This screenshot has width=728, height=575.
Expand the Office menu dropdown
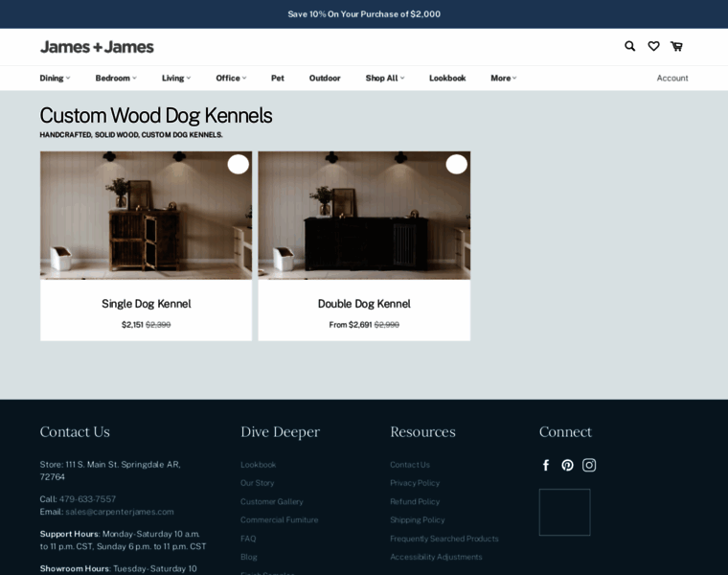231,78
